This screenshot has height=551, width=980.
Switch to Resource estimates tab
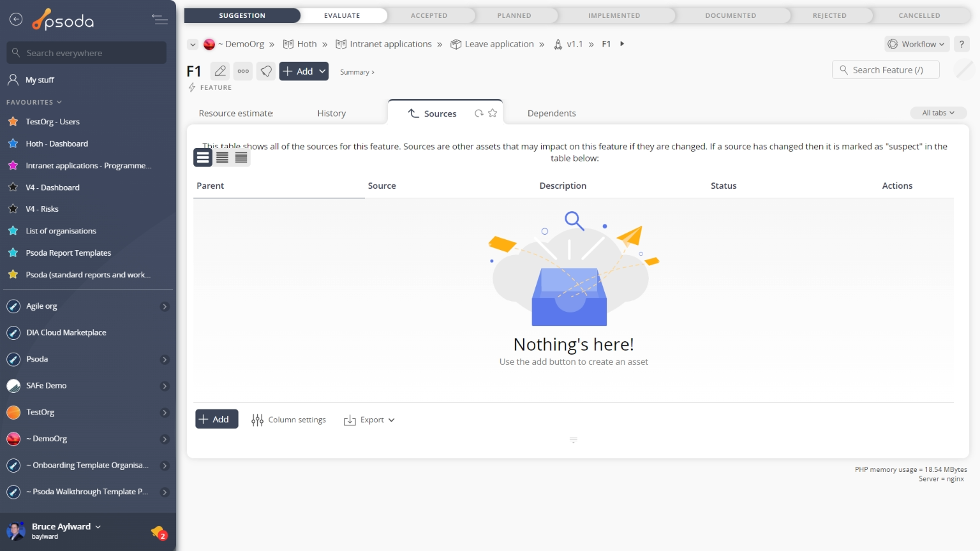click(x=236, y=114)
